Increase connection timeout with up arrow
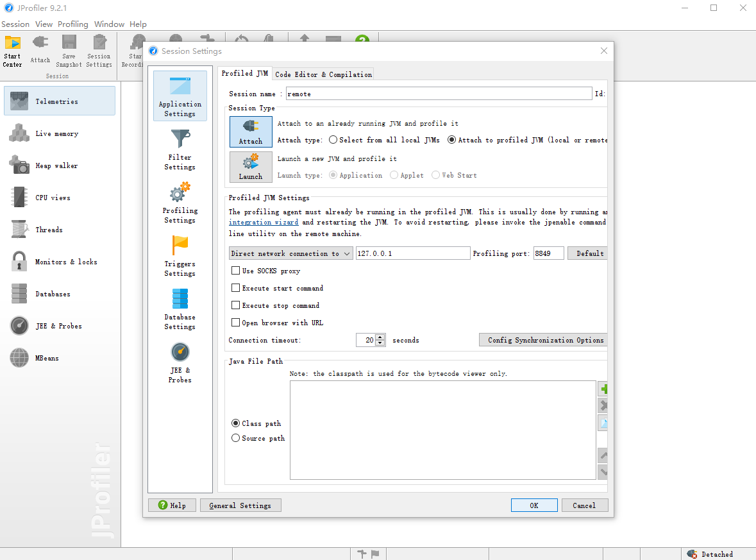This screenshot has height=560, width=756. [380, 337]
